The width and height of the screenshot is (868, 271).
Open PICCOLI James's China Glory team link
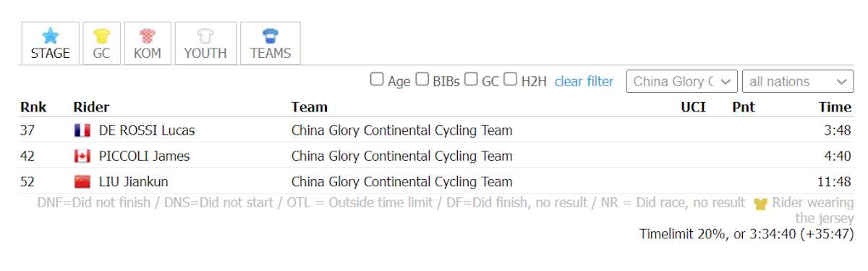[401, 157]
